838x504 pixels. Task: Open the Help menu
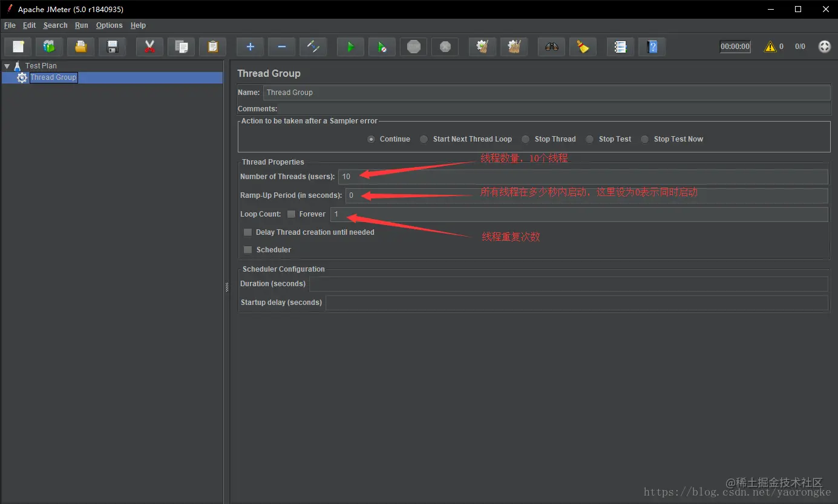[x=139, y=25]
